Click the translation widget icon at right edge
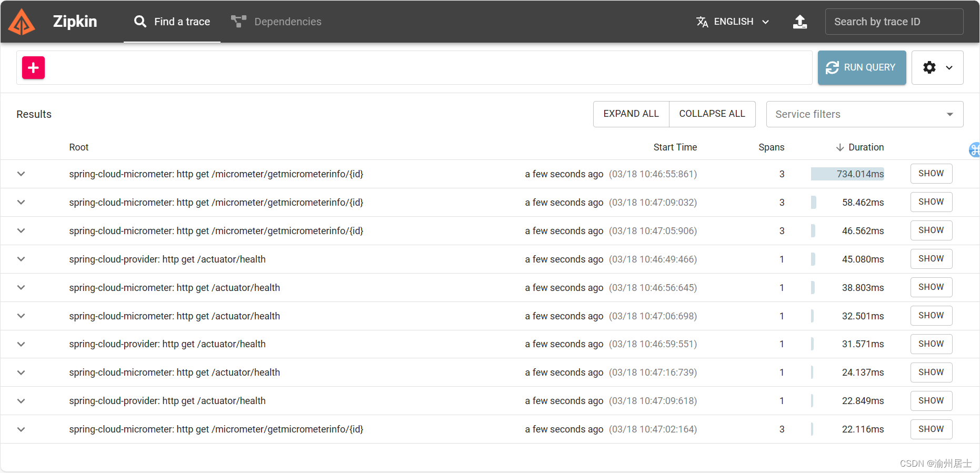This screenshot has width=980, height=473. point(974,149)
